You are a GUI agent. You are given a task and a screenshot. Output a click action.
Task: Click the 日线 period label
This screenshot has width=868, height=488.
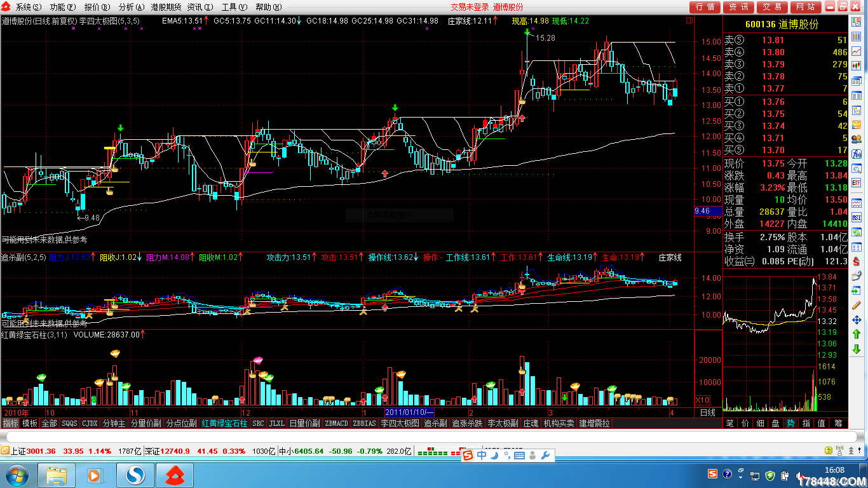tap(708, 412)
